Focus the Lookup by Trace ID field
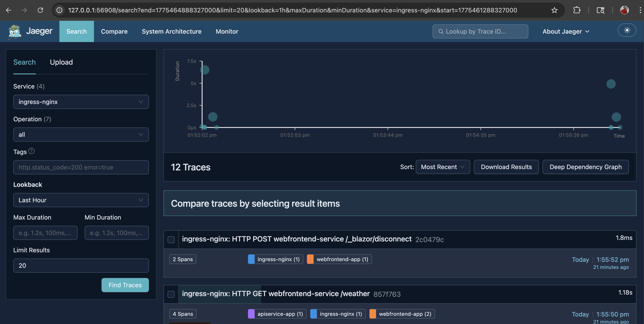644x324 pixels. click(x=480, y=31)
